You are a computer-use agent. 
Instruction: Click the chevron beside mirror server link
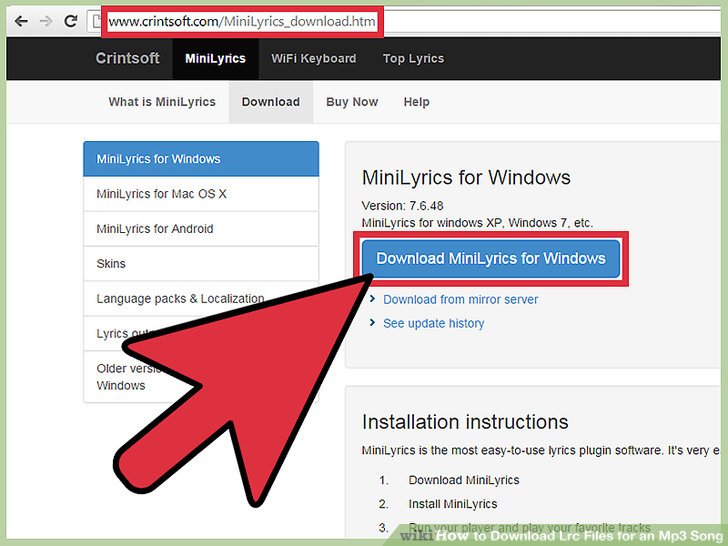tap(372, 299)
